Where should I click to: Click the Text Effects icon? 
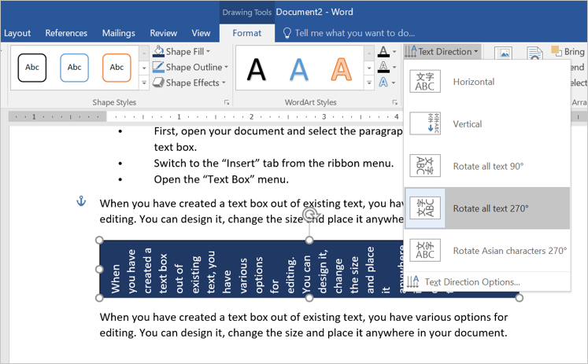coord(383,83)
